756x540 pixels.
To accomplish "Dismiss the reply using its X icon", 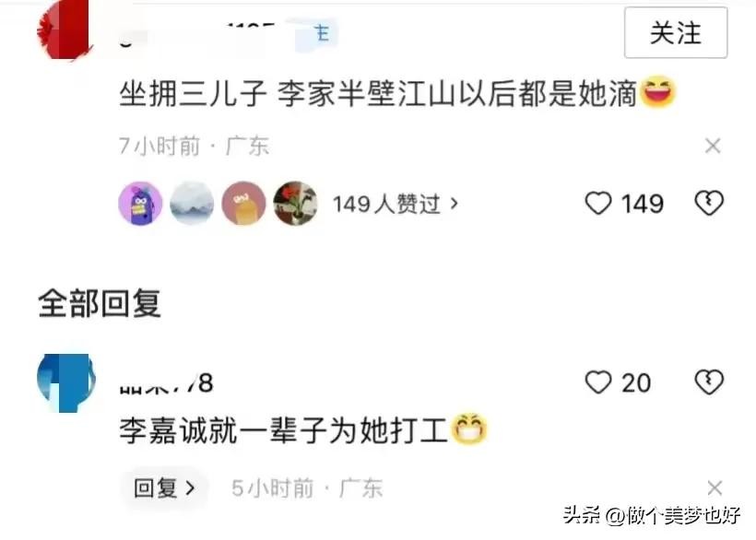I will [x=715, y=487].
